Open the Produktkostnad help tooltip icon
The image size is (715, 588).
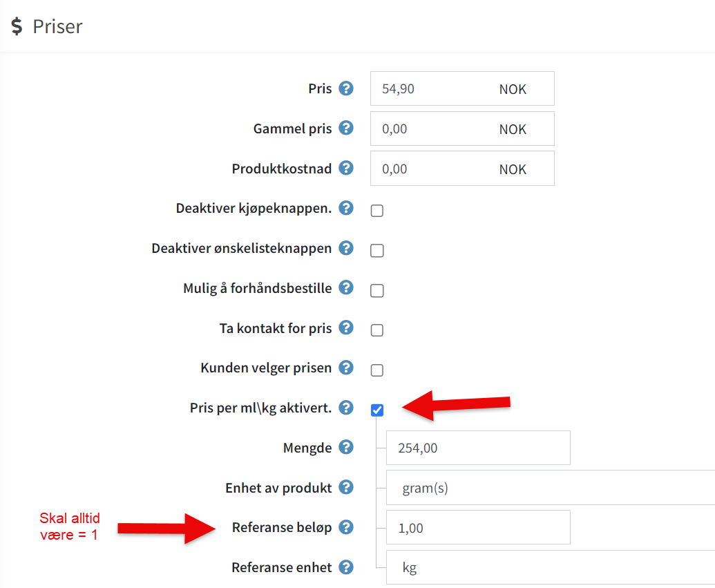pyautogui.click(x=346, y=168)
